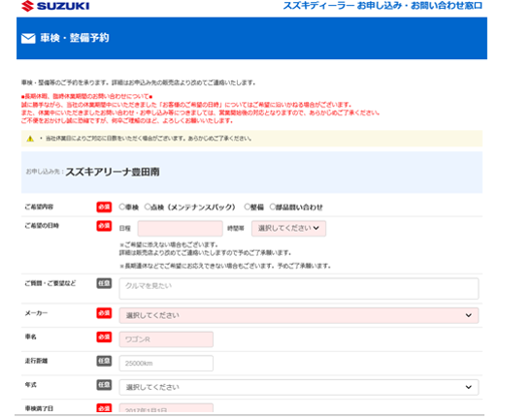532x418 pixels.
Task: Click the 必須 badge next to ご希望内容
Action: [104, 207]
